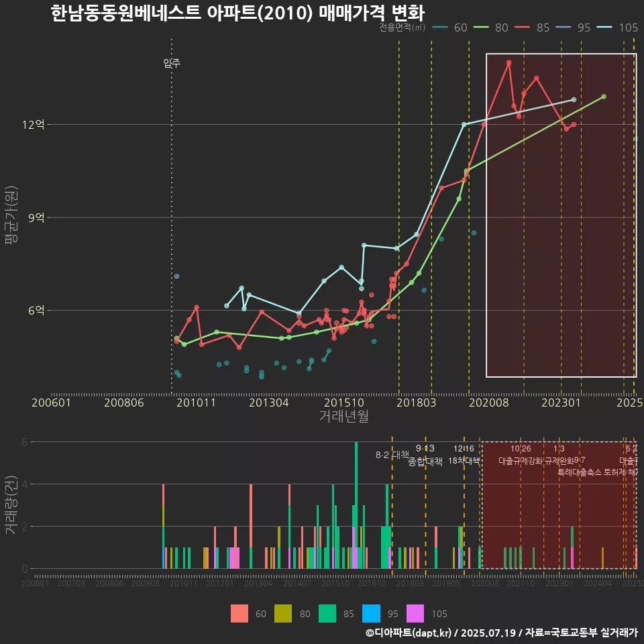Click the 거래량(건) axis title
Screen dimensions: 644x644
coord(11,505)
